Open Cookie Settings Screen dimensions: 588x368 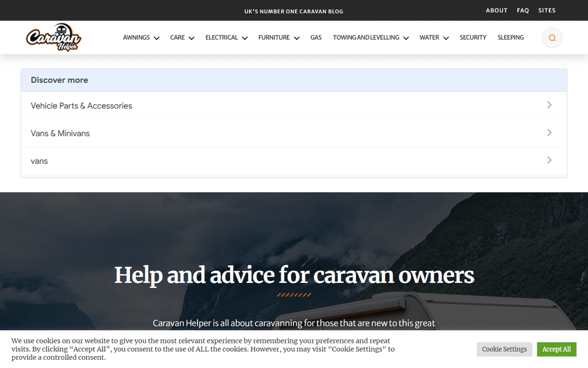pyautogui.click(x=504, y=349)
